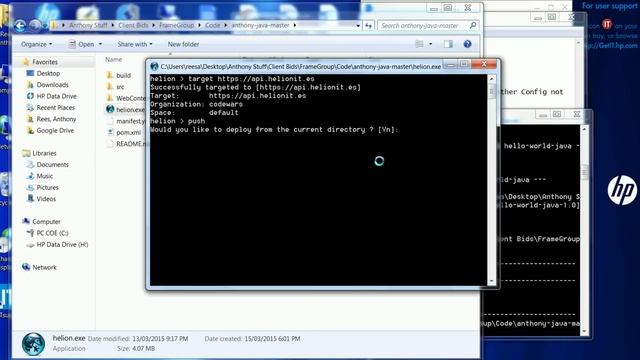This screenshot has height=360, width=640.
Task: Click the Back arrow in Explorer
Action: tap(20, 26)
